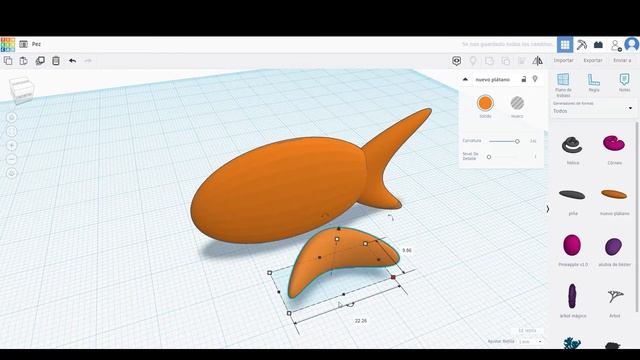Screen dimensions: 640x360
Task: Select the Plano de trabajo tool
Action: (x=563, y=85)
